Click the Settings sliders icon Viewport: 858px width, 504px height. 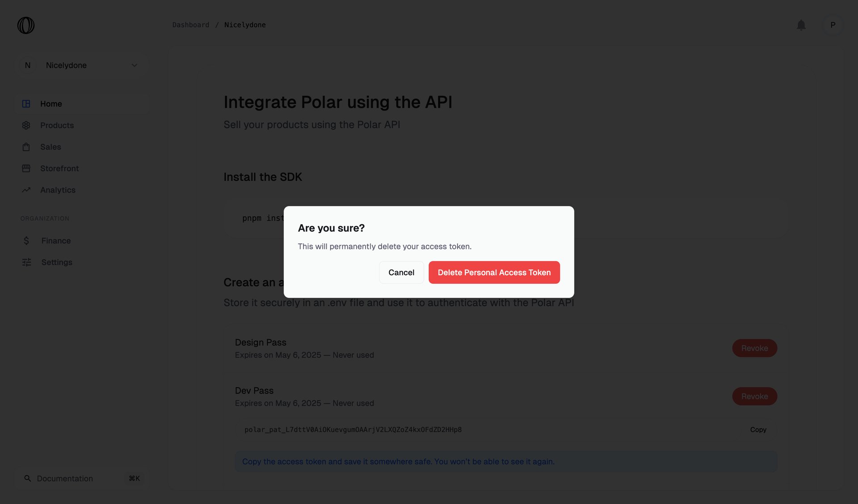(26, 262)
